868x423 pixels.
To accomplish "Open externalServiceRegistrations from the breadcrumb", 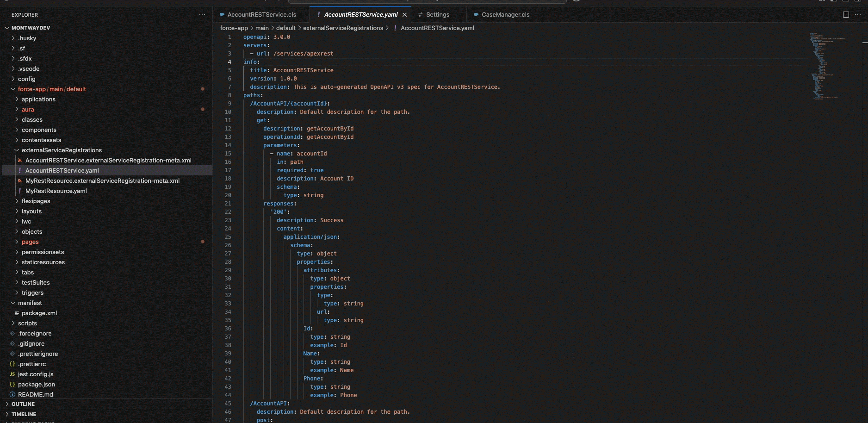I will click(344, 28).
